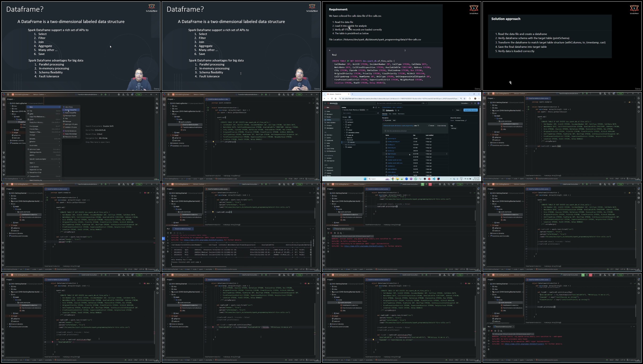Switch to the Permissions tab for datasets
Viewport: 643px width, 364px height.
[401, 114]
